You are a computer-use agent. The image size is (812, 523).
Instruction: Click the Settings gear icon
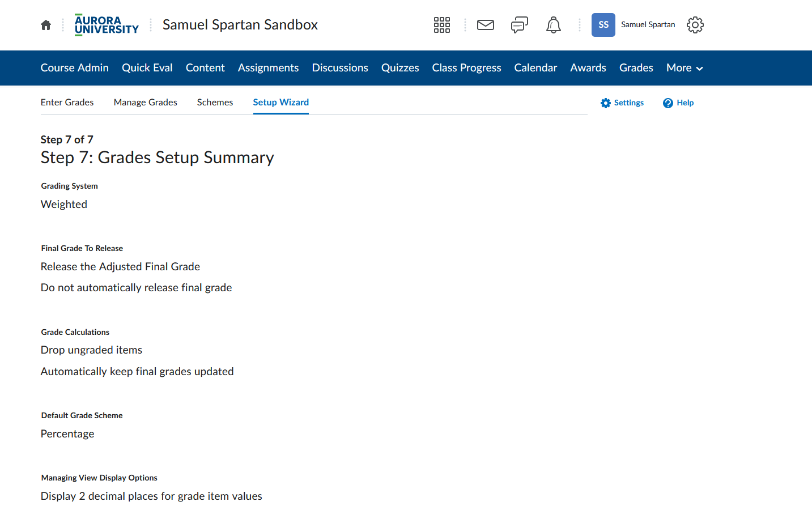pos(606,103)
